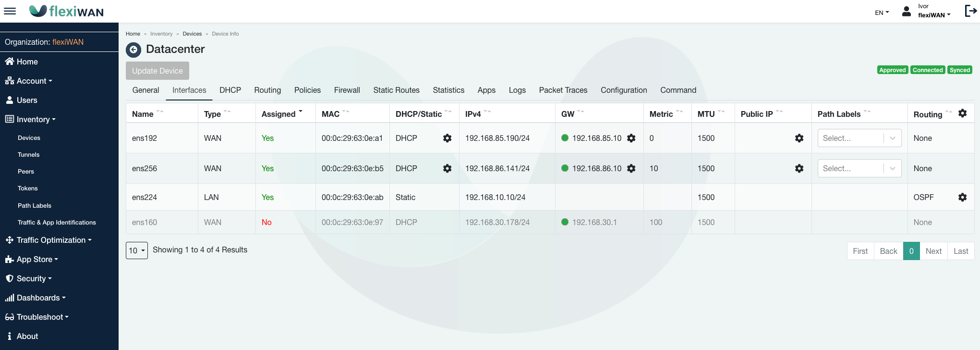Image resolution: width=980 pixels, height=350 pixels.
Task: Click the Inventory list icon
Action: 10,119
